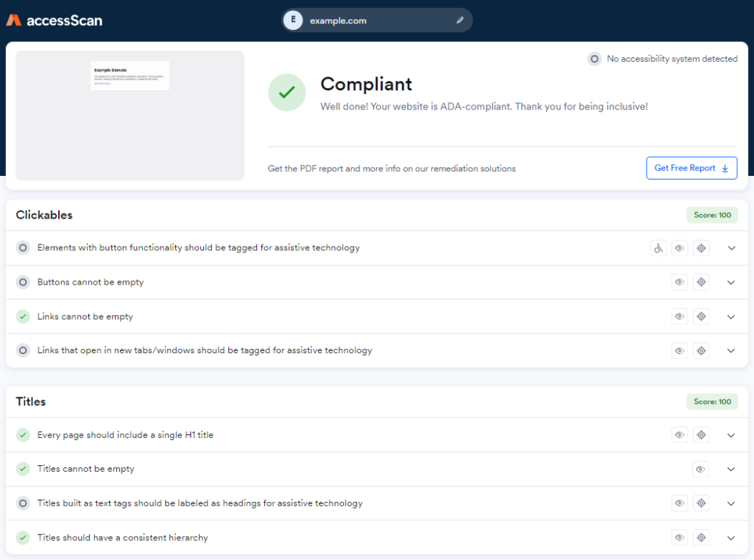Click the Get Free Report button
754x560 pixels.
691,168
